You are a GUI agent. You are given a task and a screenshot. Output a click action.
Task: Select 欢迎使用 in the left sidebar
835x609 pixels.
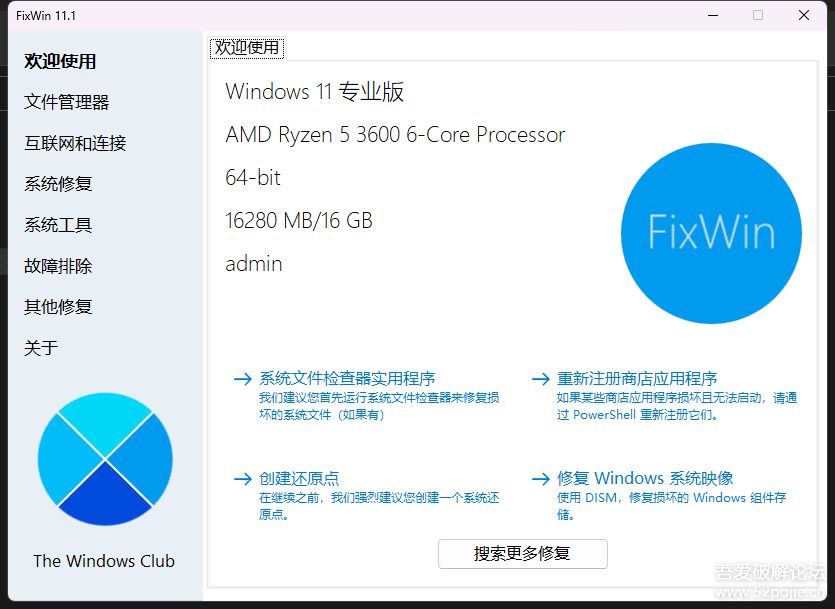point(60,61)
